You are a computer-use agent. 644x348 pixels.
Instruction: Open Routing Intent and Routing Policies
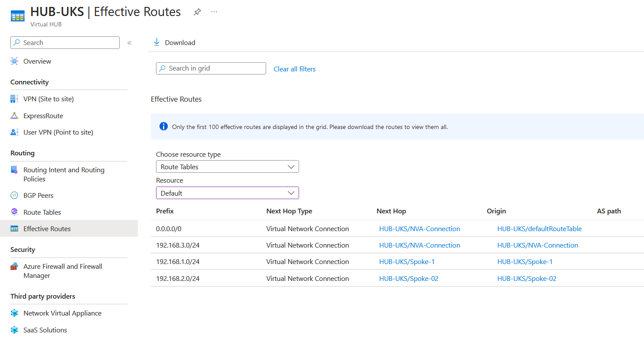[64, 174]
